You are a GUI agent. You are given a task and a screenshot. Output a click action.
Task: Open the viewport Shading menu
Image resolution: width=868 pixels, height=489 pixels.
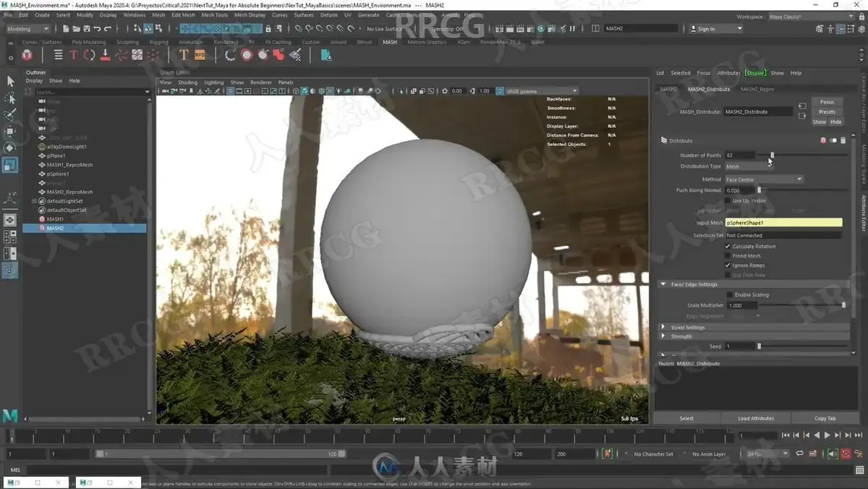187,82
